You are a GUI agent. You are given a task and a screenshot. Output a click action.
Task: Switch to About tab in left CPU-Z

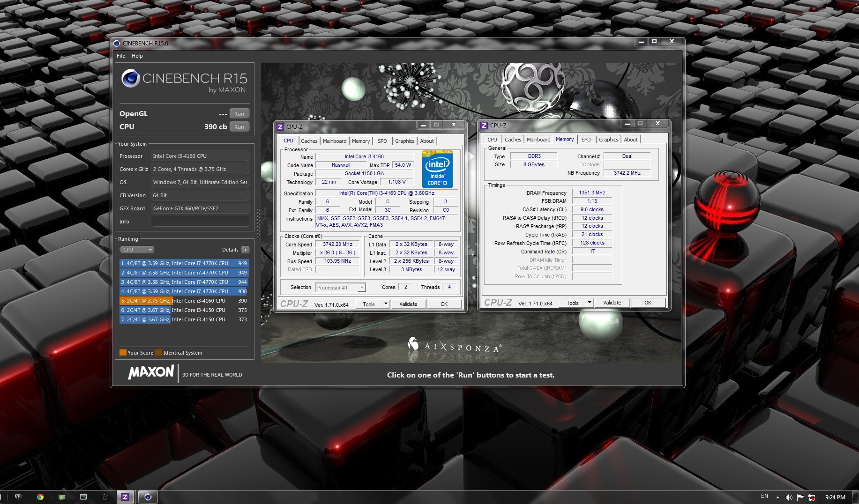pyautogui.click(x=427, y=141)
